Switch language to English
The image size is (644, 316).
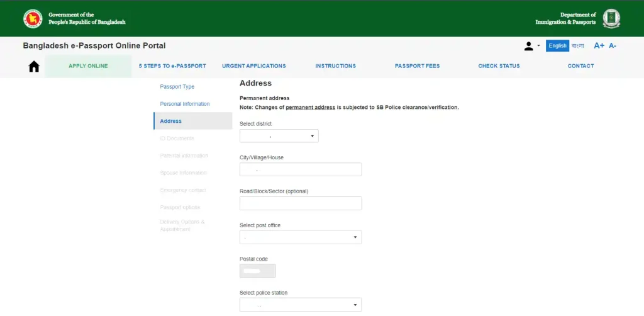click(x=557, y=46)
